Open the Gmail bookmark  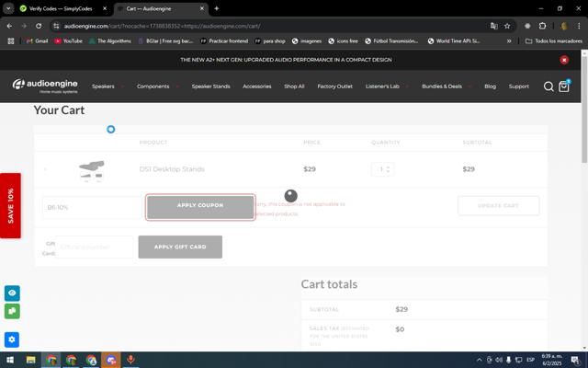tap(37, 40)
